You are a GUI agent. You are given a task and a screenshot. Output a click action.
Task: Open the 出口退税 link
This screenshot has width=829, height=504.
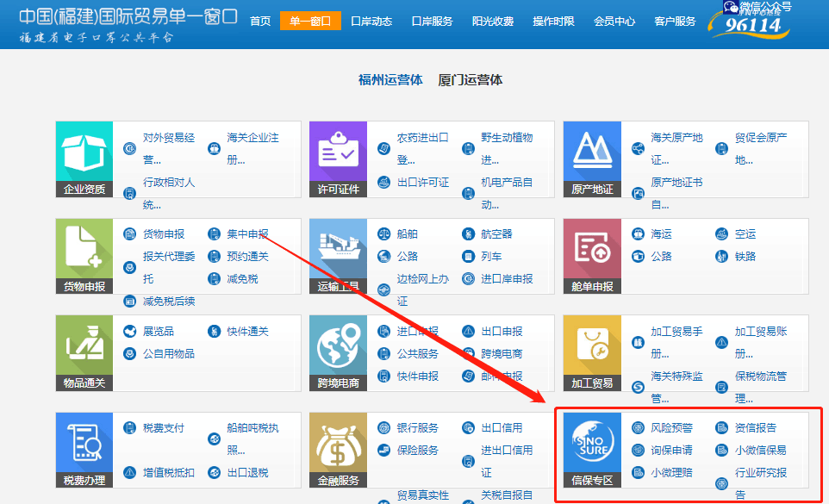(x=247, y=472)
